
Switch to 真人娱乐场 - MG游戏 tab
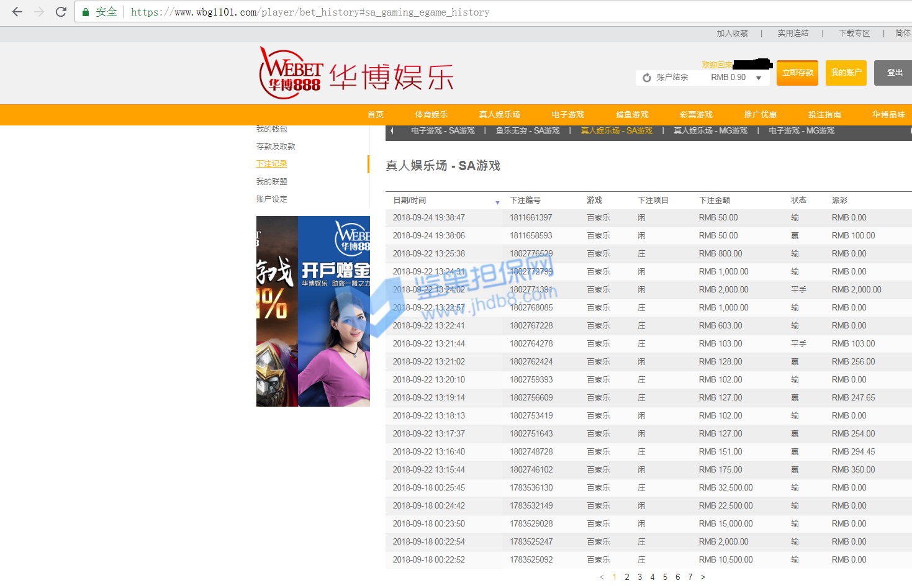[710, 131]
